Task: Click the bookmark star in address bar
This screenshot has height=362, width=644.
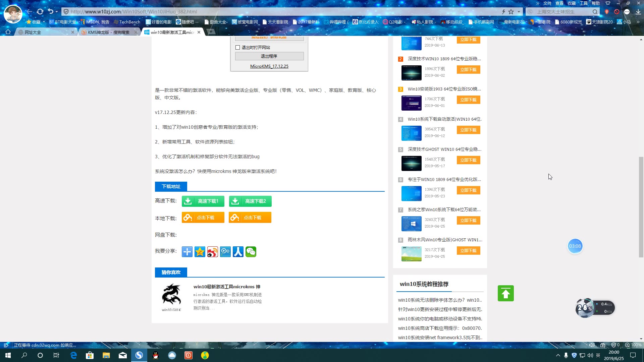Action: [511, 11]
